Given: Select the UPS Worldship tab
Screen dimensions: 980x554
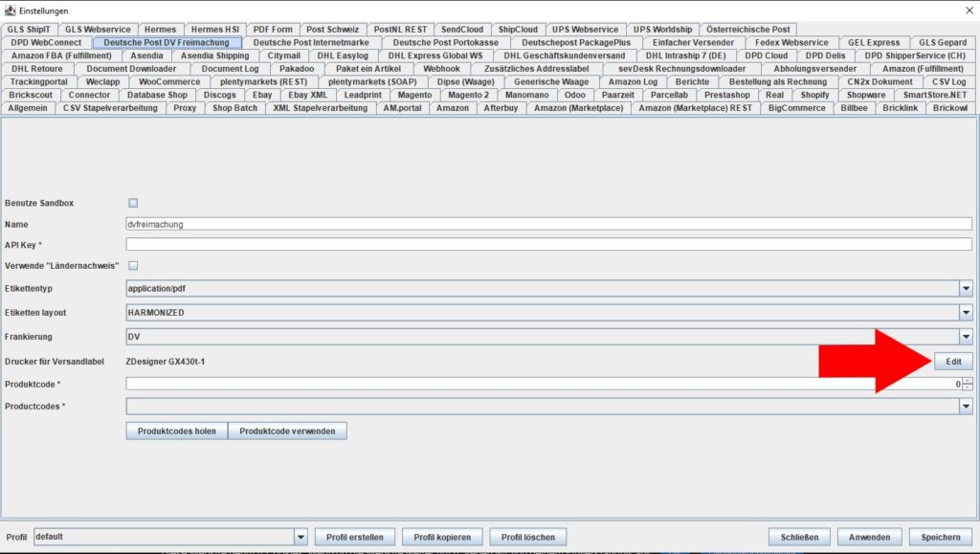Looking at the screenshot, I should click(662, 30).
